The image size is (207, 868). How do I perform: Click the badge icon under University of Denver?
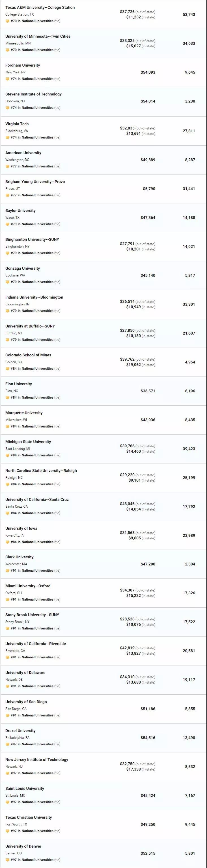coord(7,860)
